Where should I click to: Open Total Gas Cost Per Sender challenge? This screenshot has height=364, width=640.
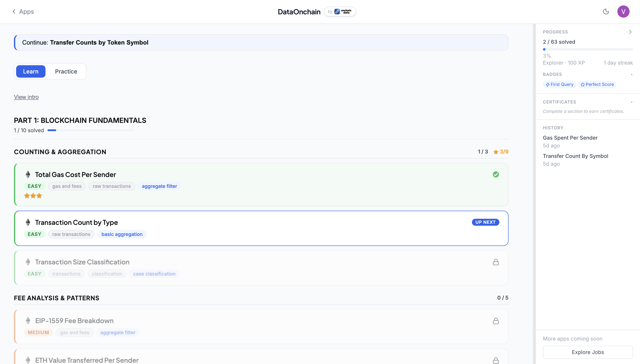click(x=261, y=184)
